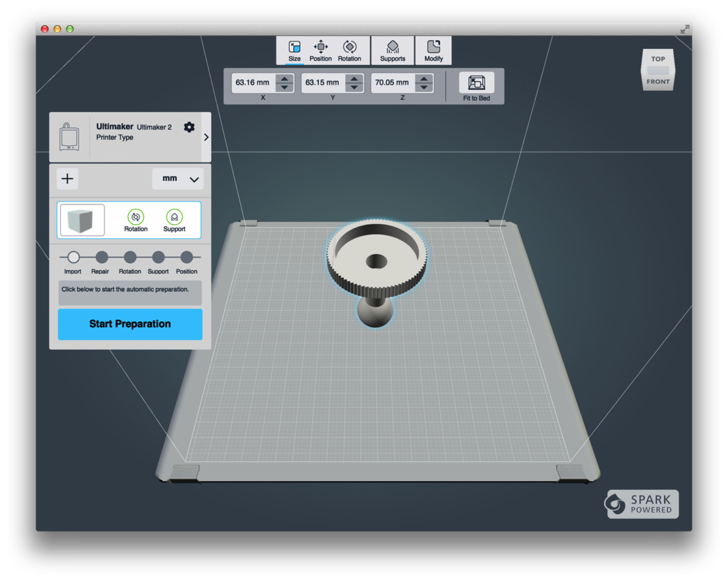Open the Rotation tool in the top toolbar
This screenshot has height=581, width=728.
(x=349, y=50)
